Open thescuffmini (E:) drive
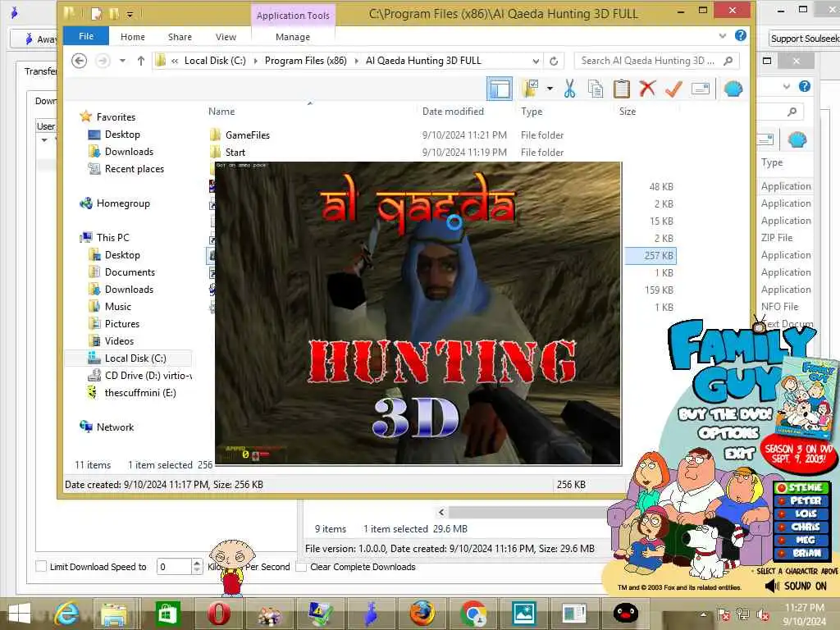This screenshot has height=630, width=840. click(139, 393)
